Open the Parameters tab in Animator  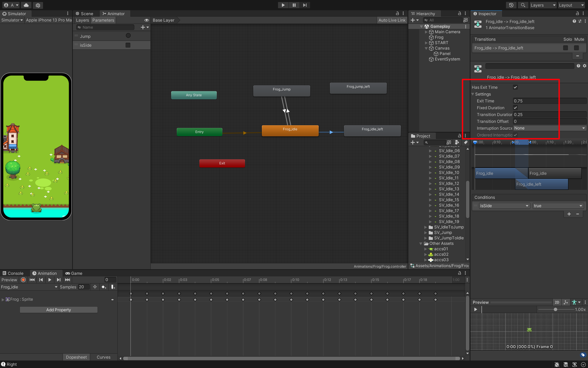click(103, 20)
